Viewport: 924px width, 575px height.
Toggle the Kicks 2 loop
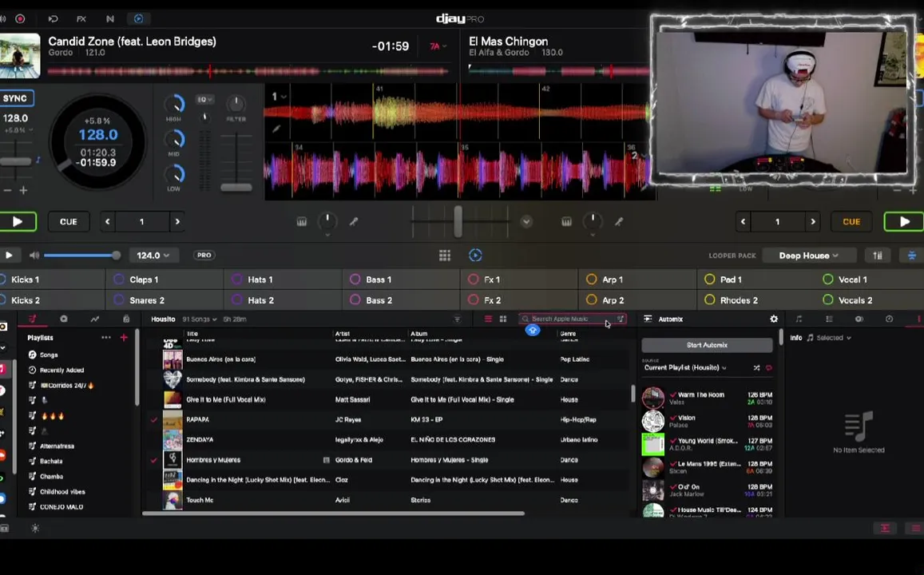[52, 299]
